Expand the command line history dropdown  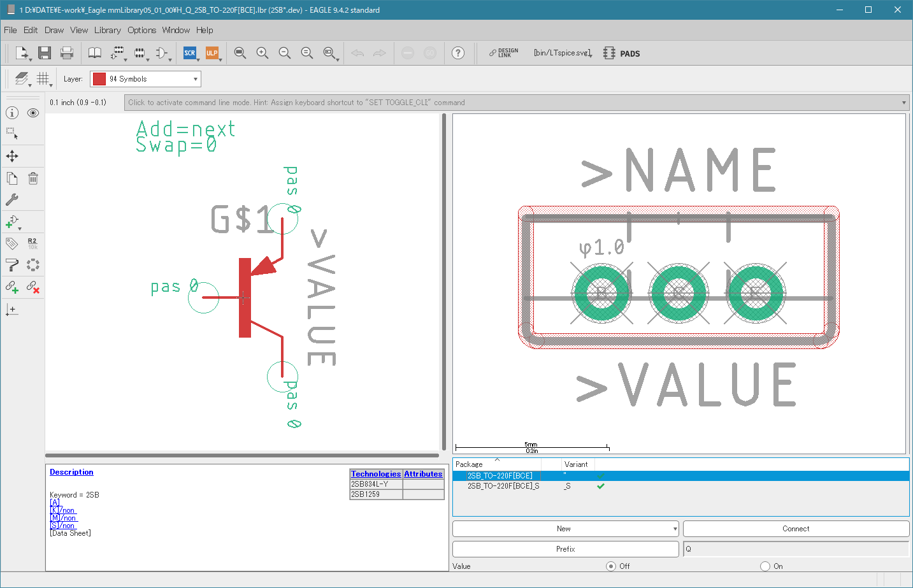903,103
